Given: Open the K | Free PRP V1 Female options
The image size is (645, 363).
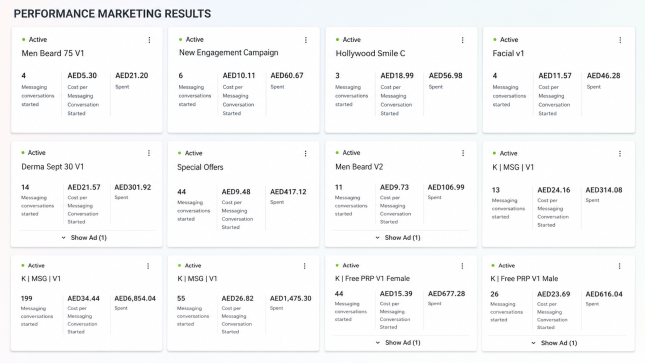Looking at the screenshot, I should pos(462,266).
